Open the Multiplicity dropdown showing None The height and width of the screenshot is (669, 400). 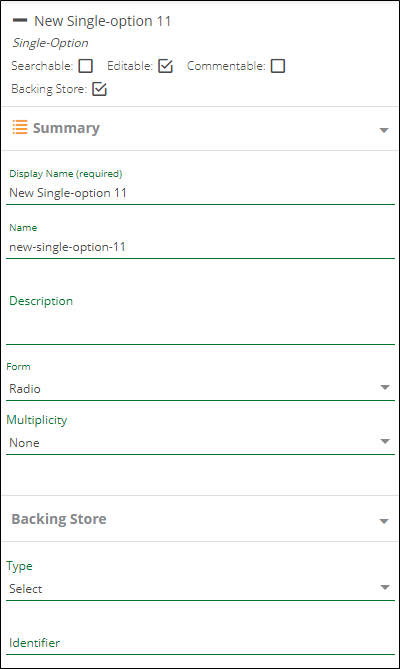point(200,442)
